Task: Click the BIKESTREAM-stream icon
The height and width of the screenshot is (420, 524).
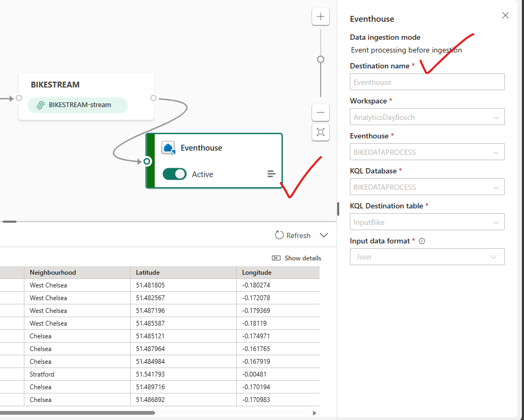Action: pos(40,105)
